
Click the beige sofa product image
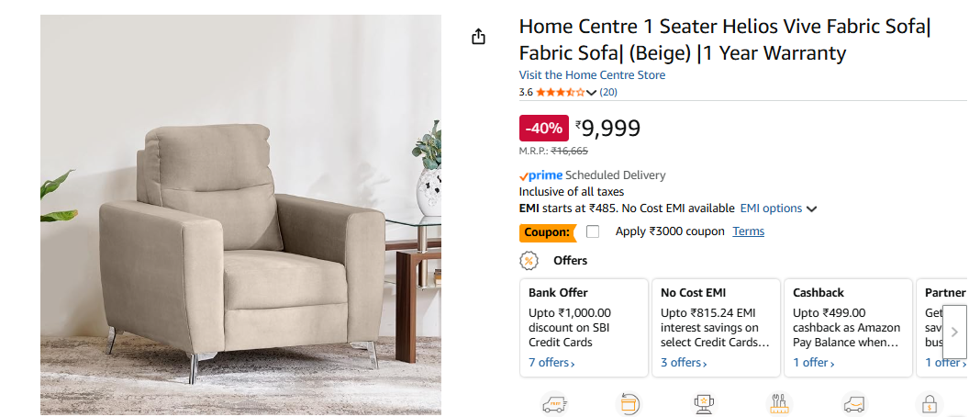click(x=240, y=215)
